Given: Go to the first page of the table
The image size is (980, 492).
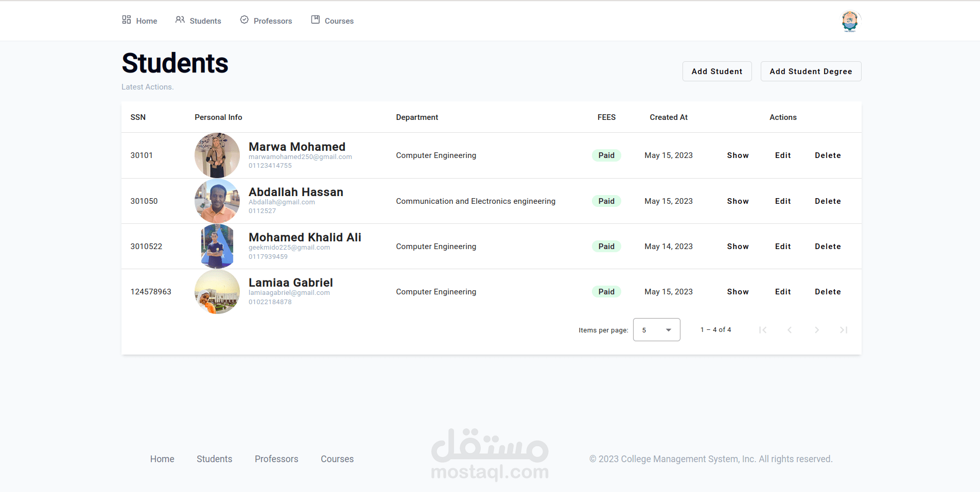Looking at the screenshot, I should click(x=763, y=330).
